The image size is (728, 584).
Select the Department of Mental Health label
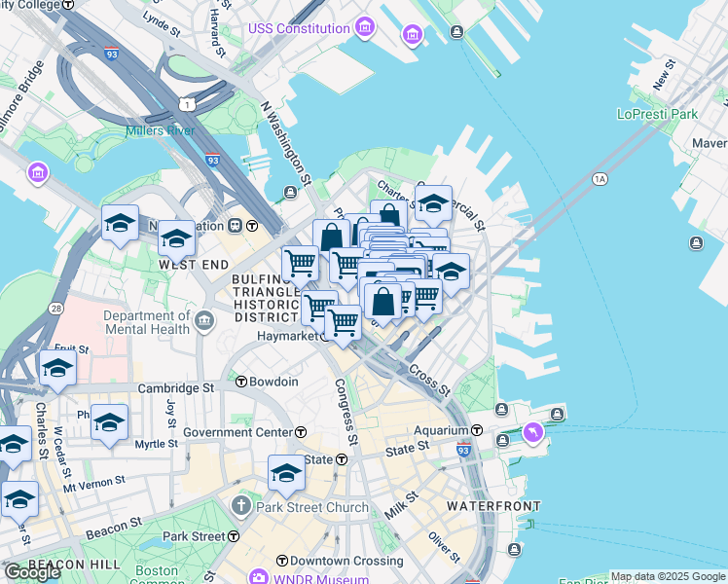[147, 322]
